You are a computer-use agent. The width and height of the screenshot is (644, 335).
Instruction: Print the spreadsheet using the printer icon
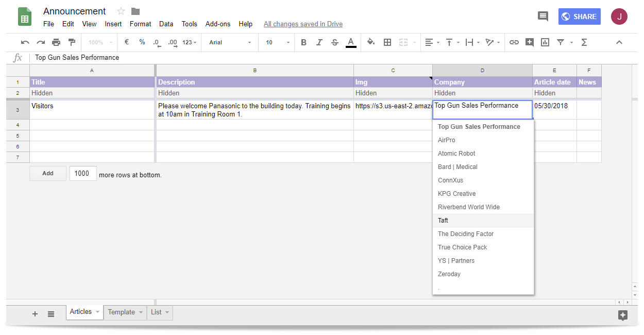(56, 42)
